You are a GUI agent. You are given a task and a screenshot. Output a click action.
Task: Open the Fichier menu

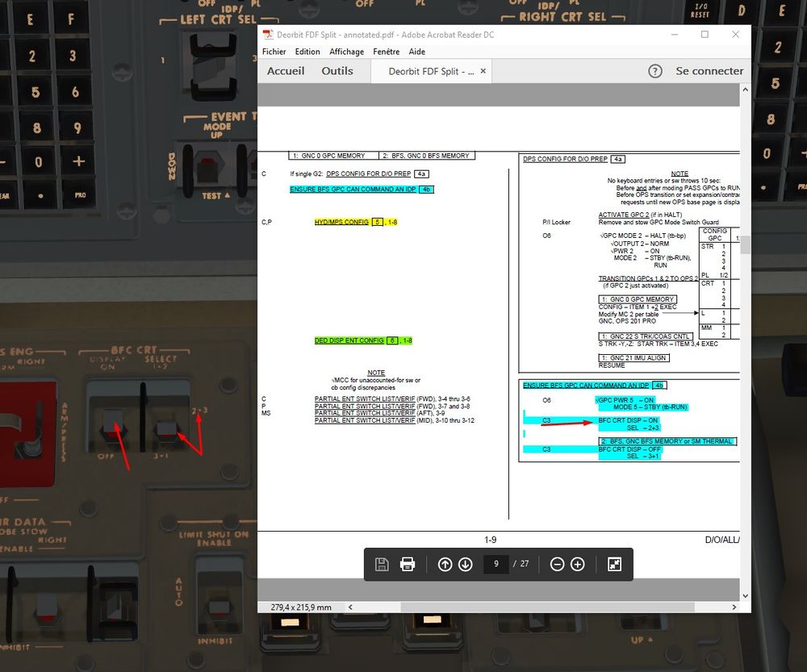tap(274, 52)
